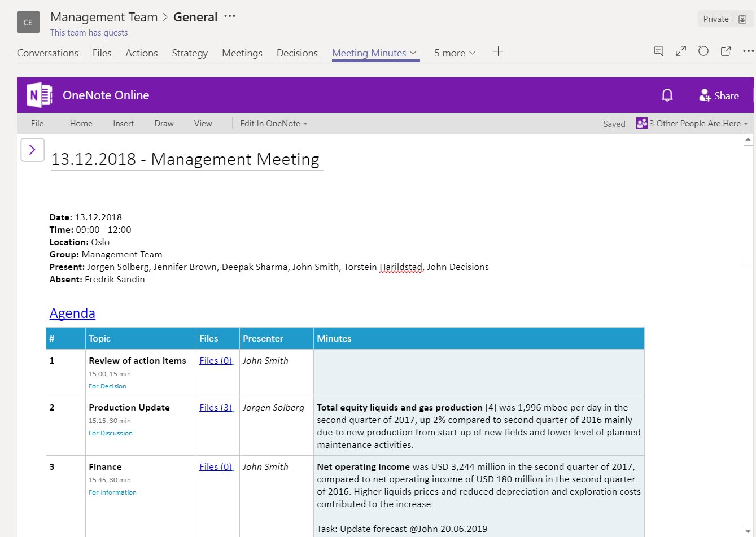The height and width of the screenshot is (537, 756).
Task: Open the tab conversation chat icon
Action: pyautogui.click(x=658, y=51)
